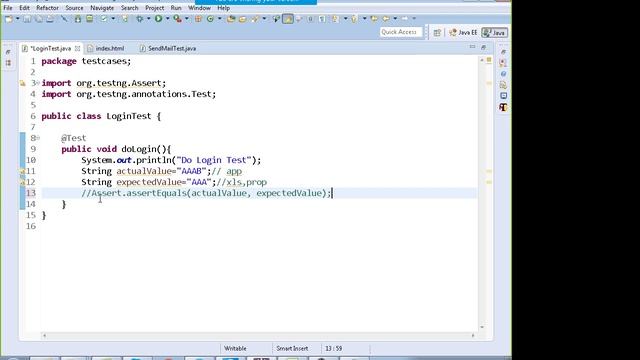Click the New Java Class icon

coord(210,19)
